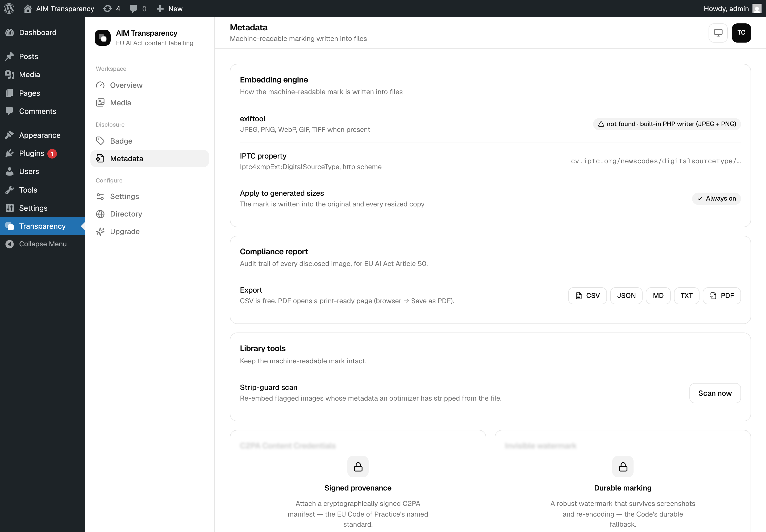Viewport: 766px width, 532px height.
Task: Open the Upgrade page
Action: click(x=150, y=231)
